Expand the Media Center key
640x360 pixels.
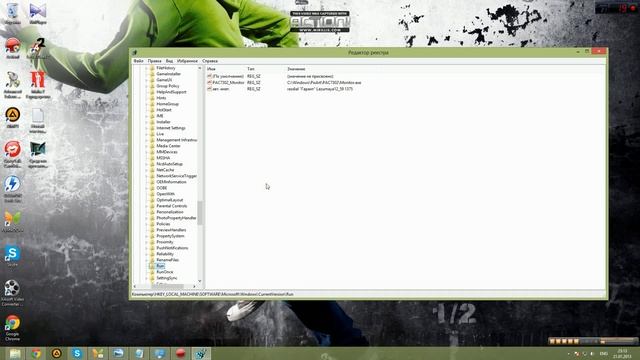pos(147,146)
